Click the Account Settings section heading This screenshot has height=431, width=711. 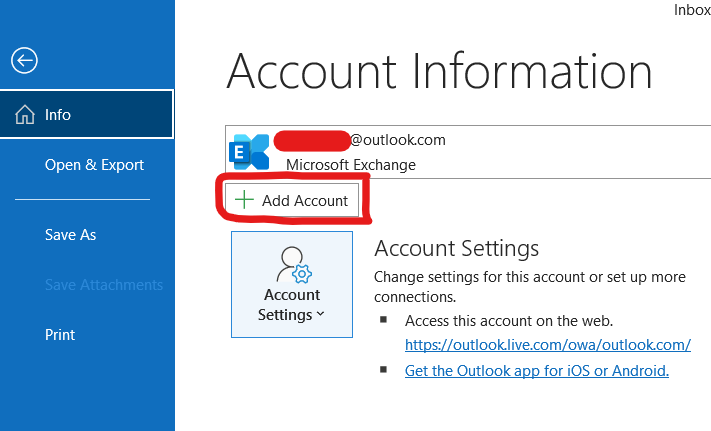click(457, 248)
